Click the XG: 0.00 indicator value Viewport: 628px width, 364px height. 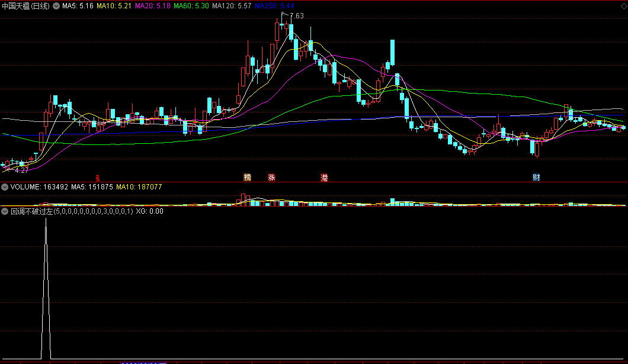(150, 211)
